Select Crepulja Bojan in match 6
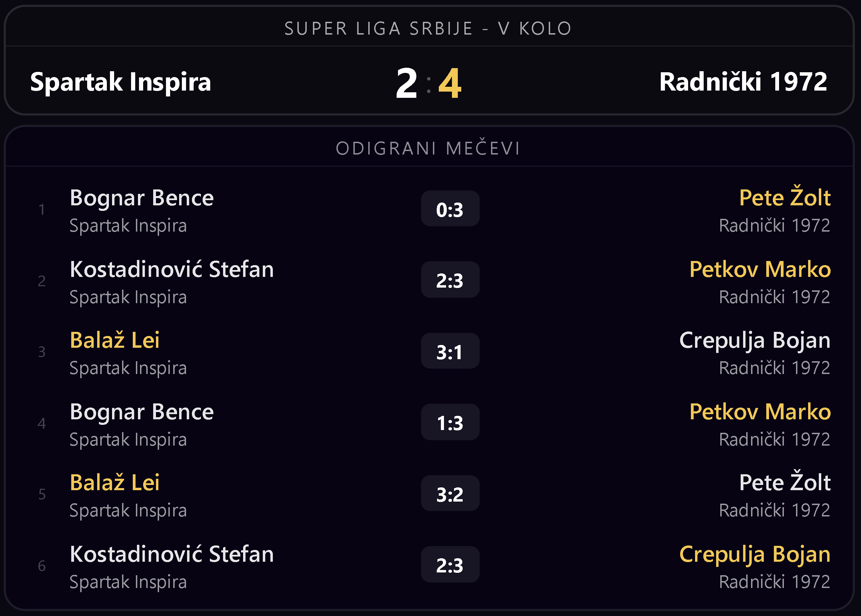Image resolution: width=861 pixels, height=616 pixels. (x=754, y=554)
